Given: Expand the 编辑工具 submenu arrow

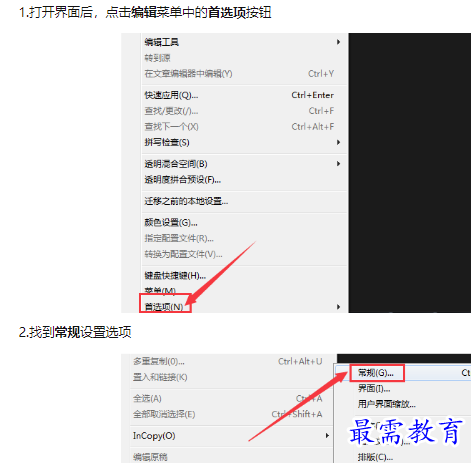Looking at the screenshot, I should 338,42.
